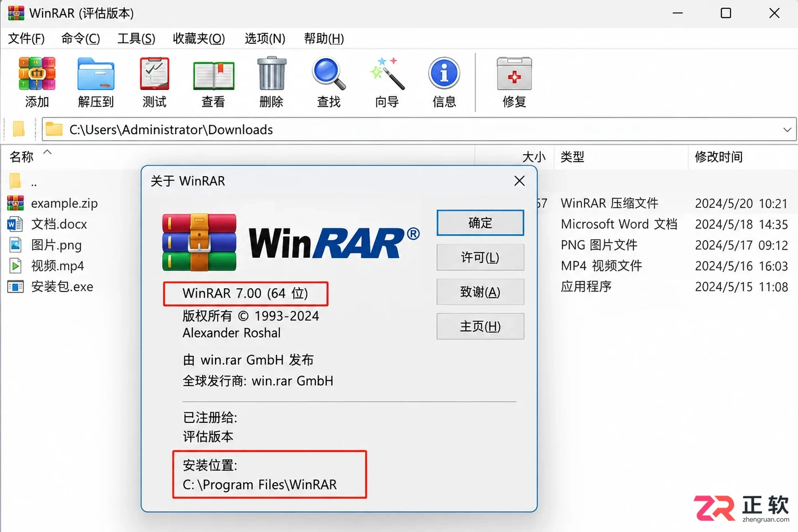
Task: Select the 视频.mp4 video file icon
Action: (16, 265)
